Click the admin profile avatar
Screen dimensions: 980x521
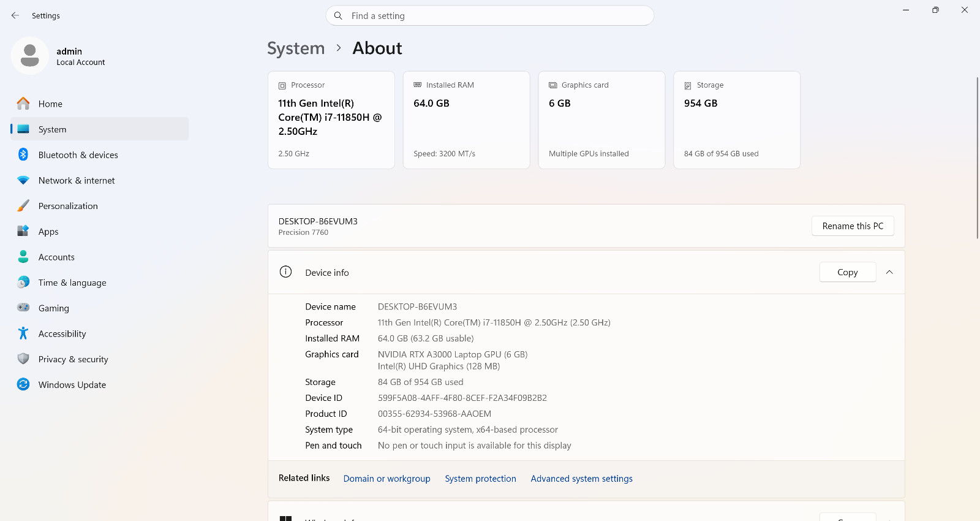tap(29, 56)
